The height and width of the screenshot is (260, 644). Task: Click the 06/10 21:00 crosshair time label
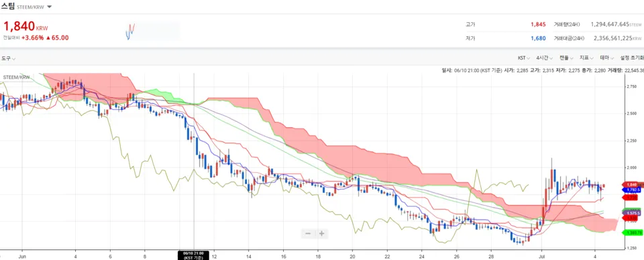(x=193, y=255)
